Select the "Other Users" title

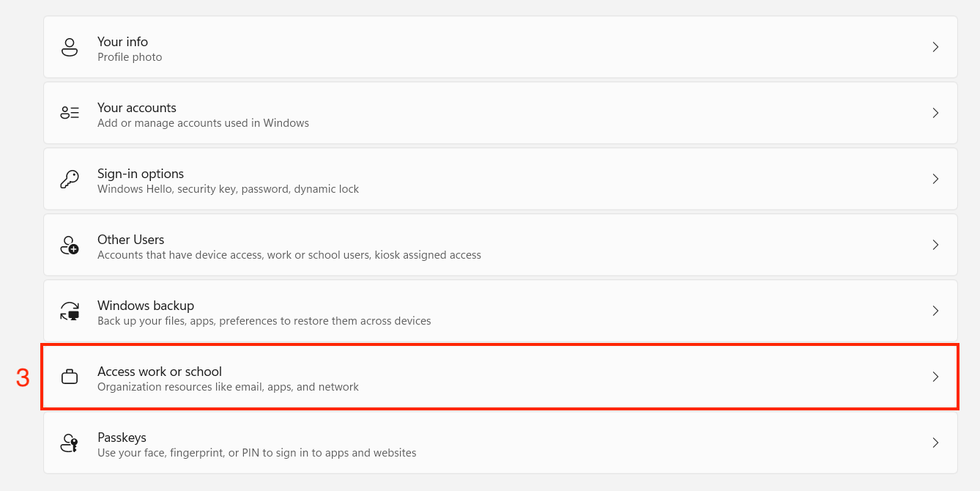(x=130, y=240)
